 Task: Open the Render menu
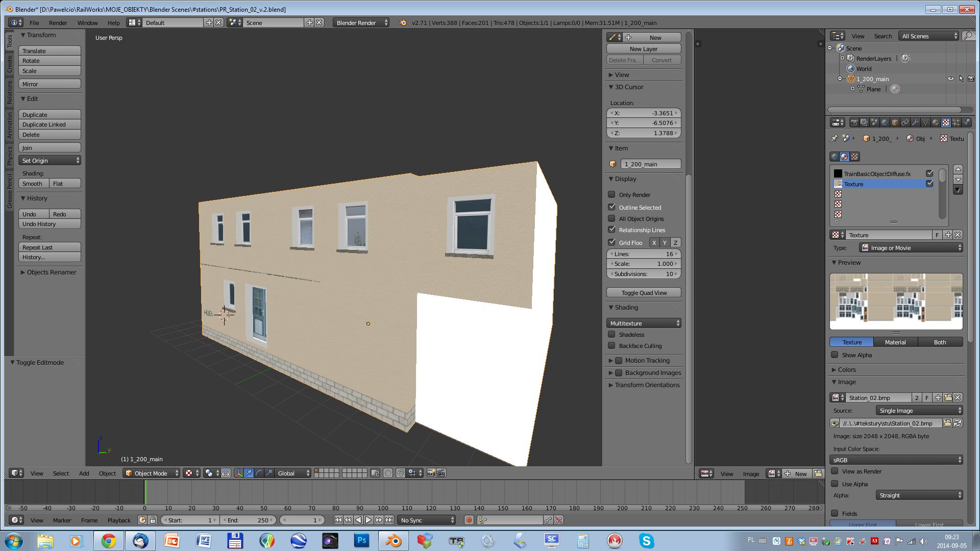[x=58, y=23]
